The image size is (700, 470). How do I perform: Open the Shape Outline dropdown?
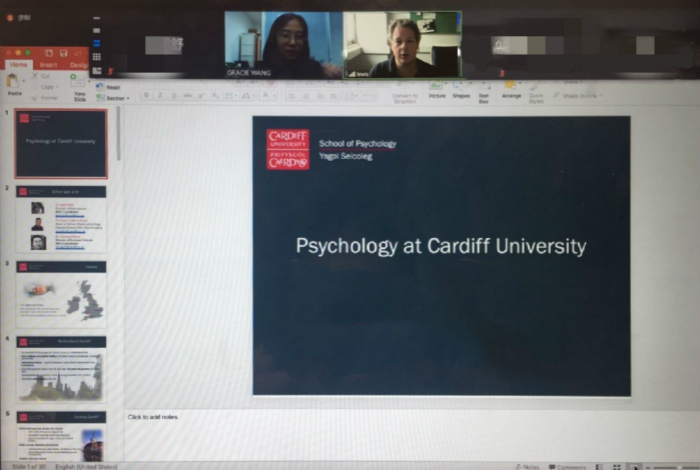580,96
